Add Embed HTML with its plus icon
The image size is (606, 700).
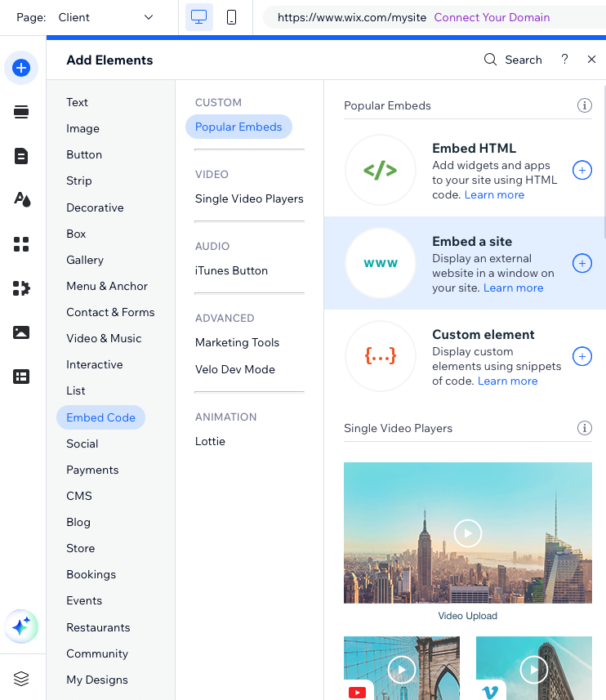pyautogui.click(x=582, y=170)
